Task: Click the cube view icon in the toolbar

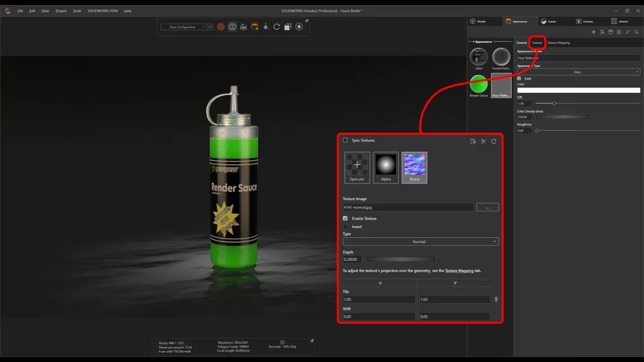Action: pos(288,26)
